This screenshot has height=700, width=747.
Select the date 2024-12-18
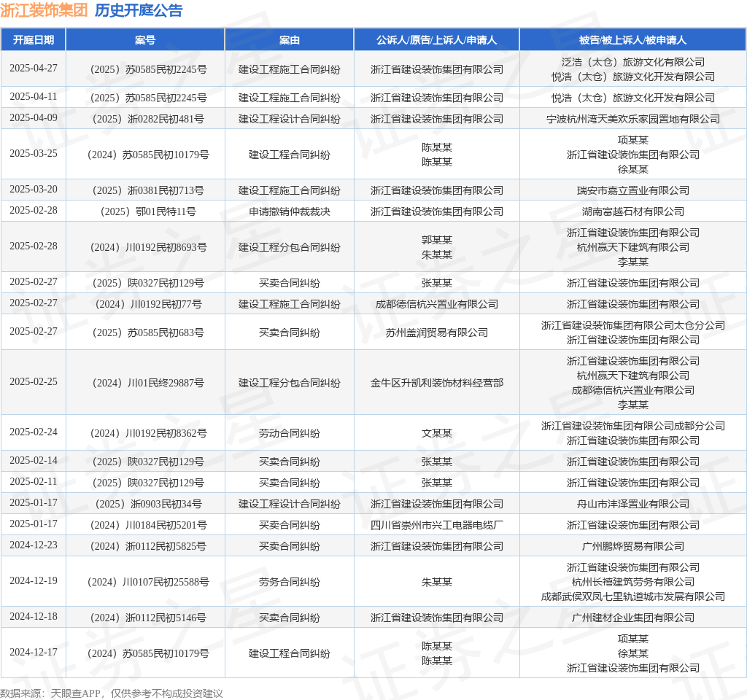pos(34,617)
